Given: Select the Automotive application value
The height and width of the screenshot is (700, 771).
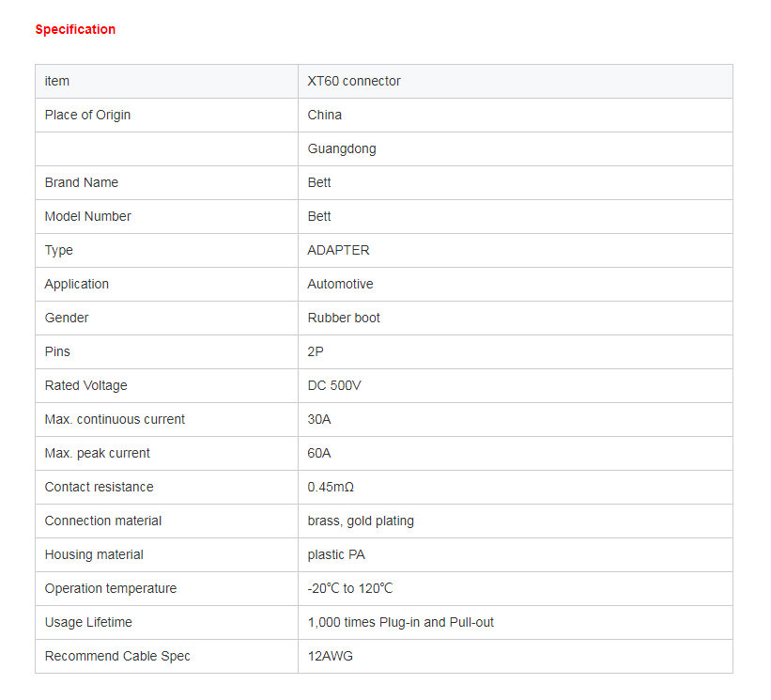Looking at the screenshot, I should (340, 285).
